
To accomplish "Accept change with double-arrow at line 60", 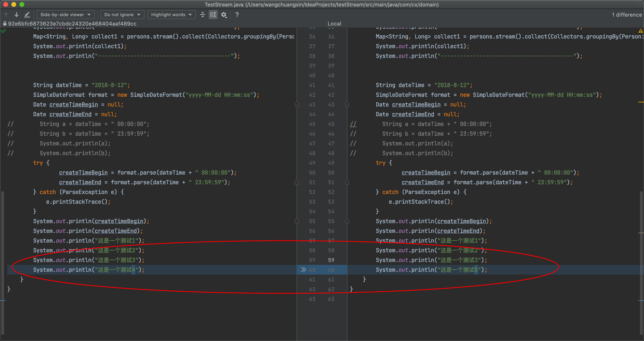I will [303, 270].
